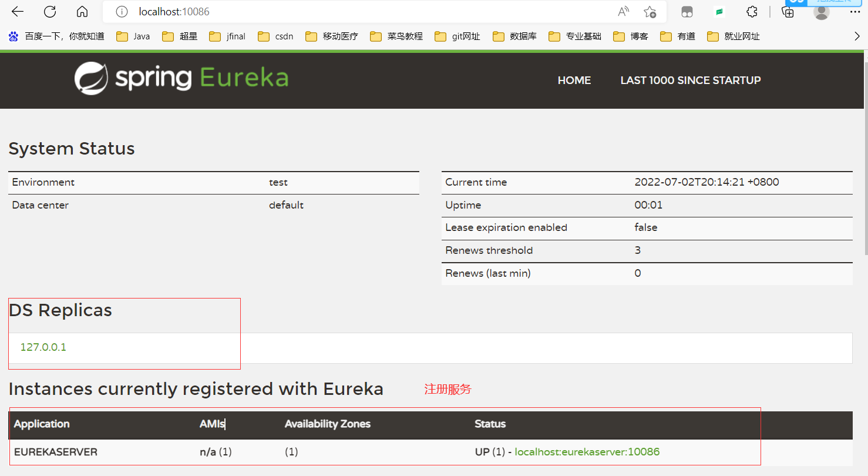Click the AMIs column header
This screenshot has height=476, width=868.
(212, 424)
